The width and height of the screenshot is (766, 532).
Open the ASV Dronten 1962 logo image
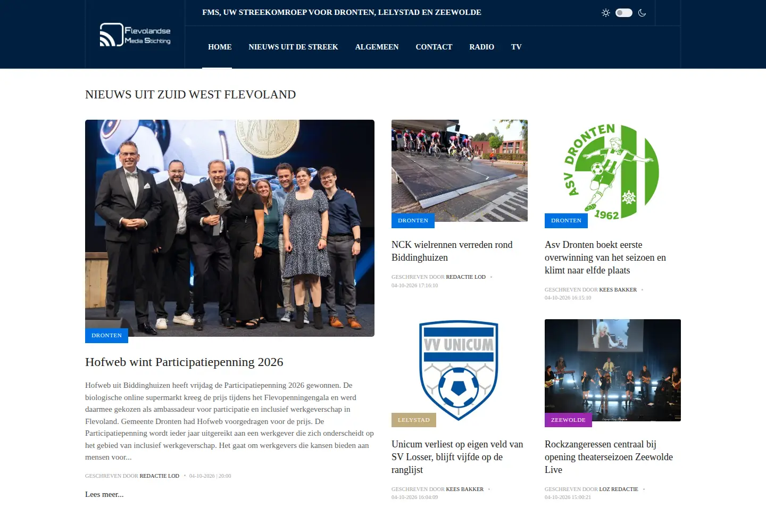click(613, 171)
